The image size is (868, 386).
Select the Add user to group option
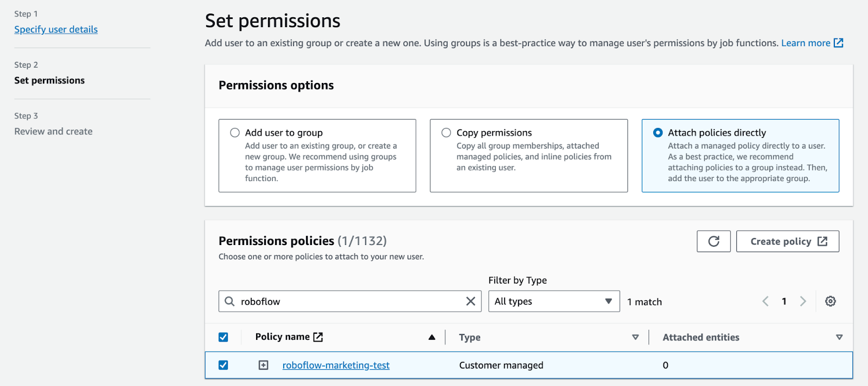tap(235, 133)
